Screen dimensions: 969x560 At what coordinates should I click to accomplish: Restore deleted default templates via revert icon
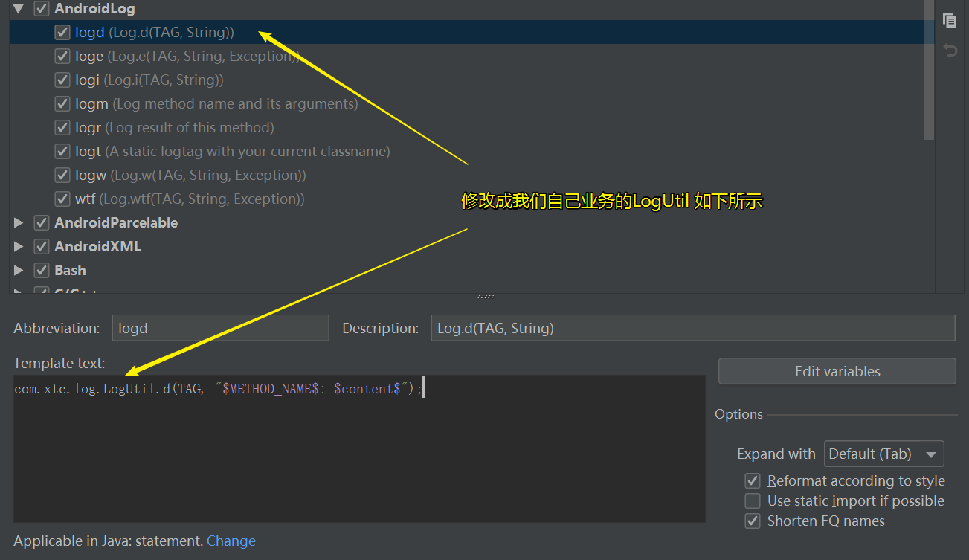pos(950,49)
